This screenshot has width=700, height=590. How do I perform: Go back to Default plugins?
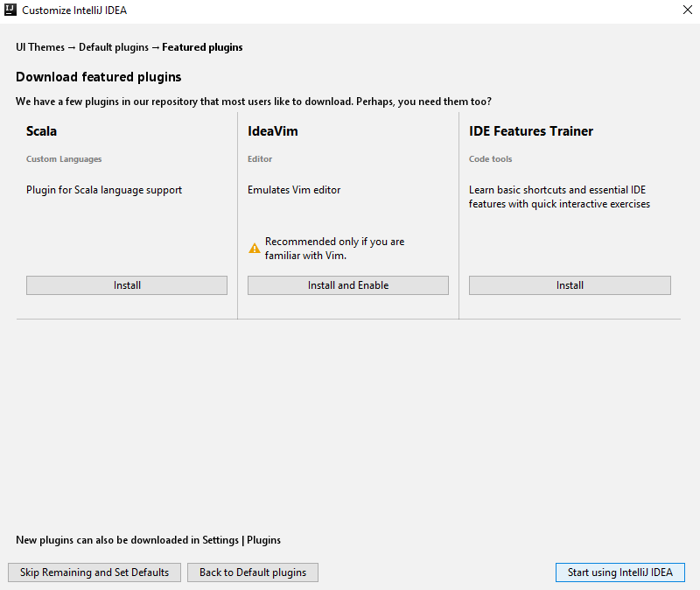pos(253,572)
